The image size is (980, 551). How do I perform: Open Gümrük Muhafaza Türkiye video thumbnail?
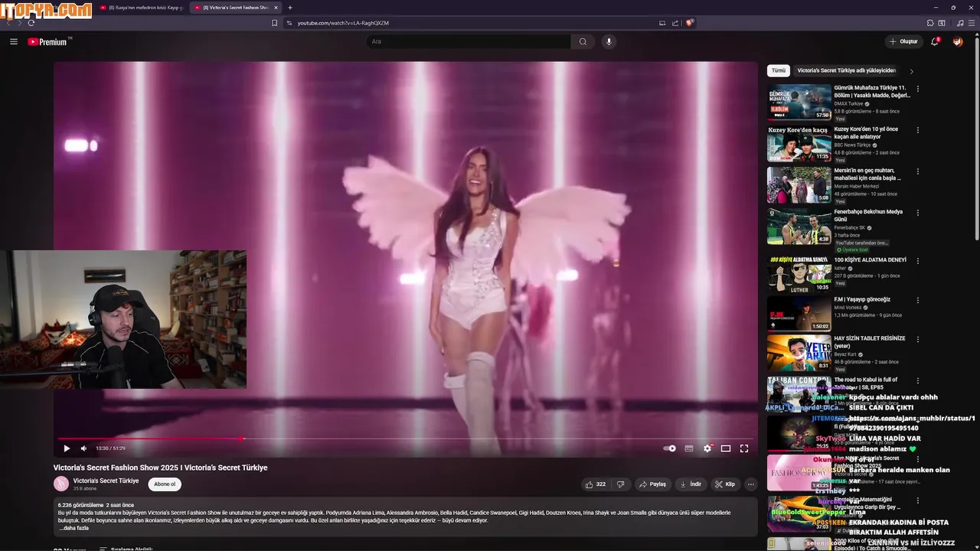(x=799, y=103)
